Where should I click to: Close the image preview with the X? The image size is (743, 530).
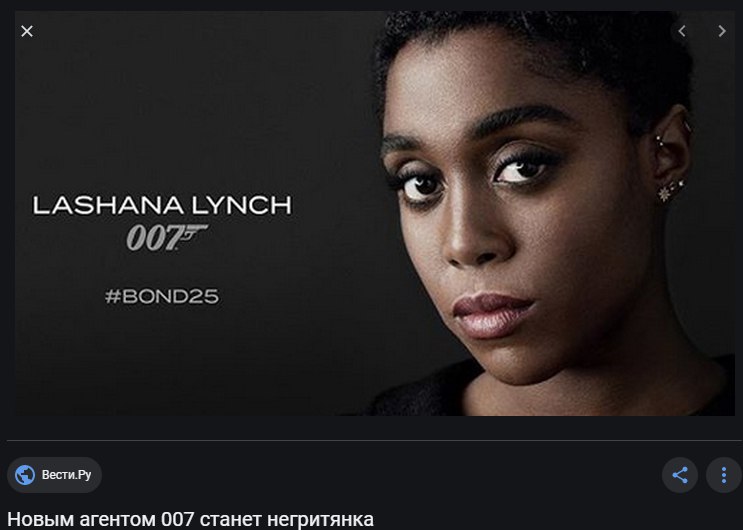[27, 31]
